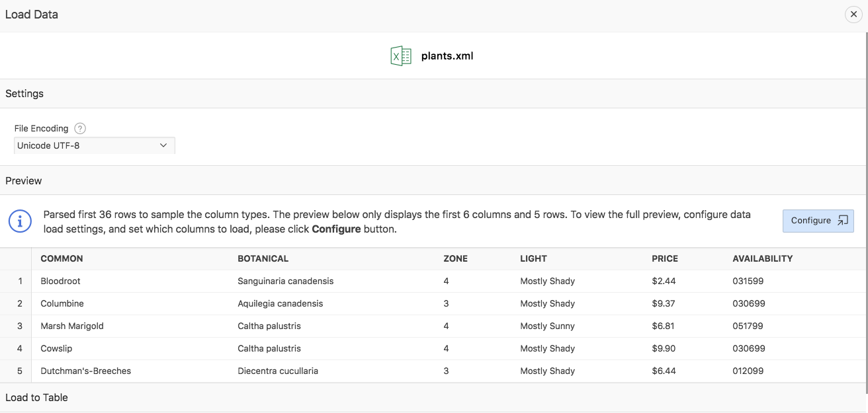Click the Mostly Sunny light value
Screen dimensions: 868x413
click(x=547, y=326)
